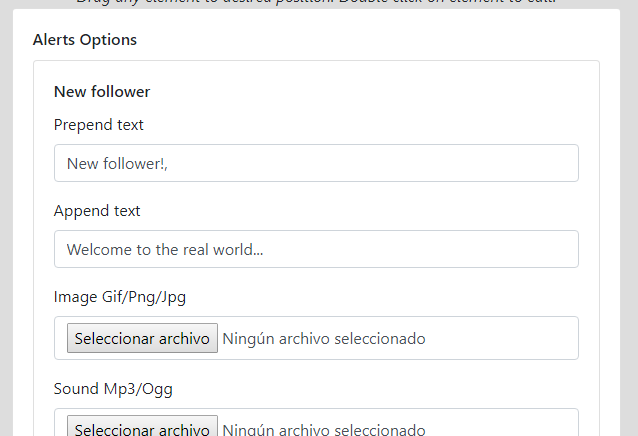Screen dimensions: 638x436
Task: Click the 'Image Gif/Png/Jpg' label
Action: pyautogui.click(x=120, y=297)
